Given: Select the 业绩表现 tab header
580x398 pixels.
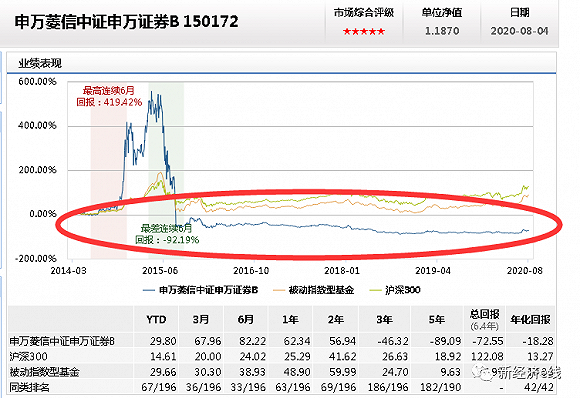Looking at the screenshot, I should (40, 64).
